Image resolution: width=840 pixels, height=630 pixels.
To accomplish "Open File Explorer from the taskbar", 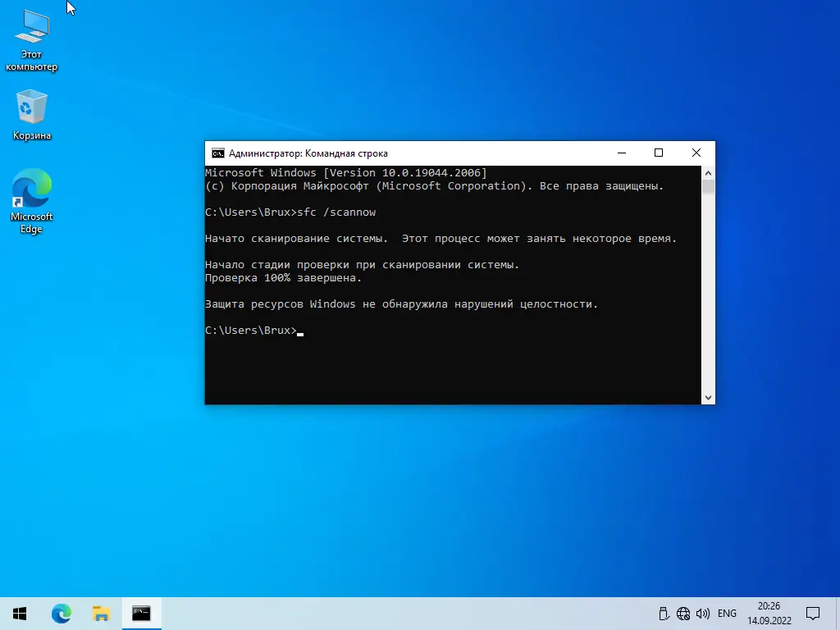I will [101, 614].
